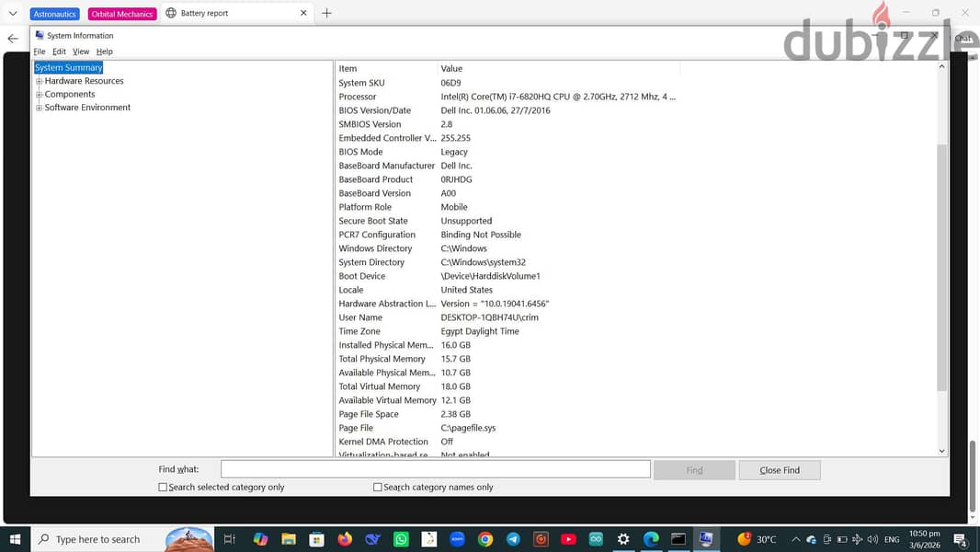
Task: Open the Arduino IDE taskbar icon
Action: [x=596, y=539]
